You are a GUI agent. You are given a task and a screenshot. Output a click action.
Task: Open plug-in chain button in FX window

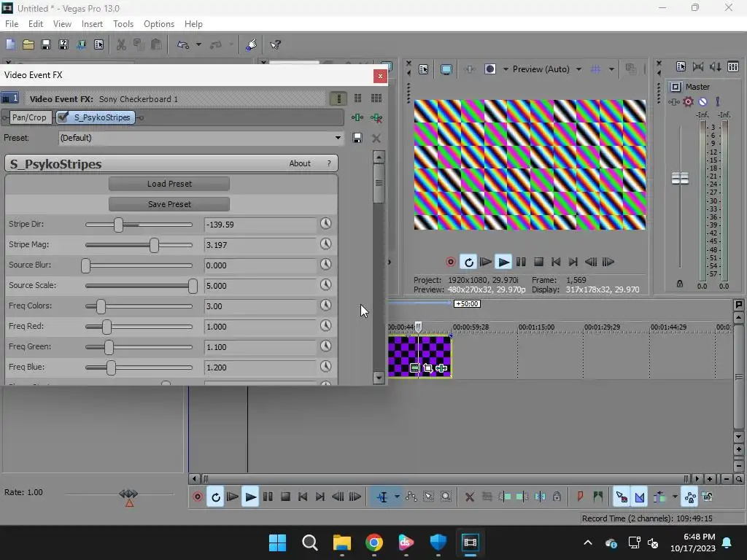(x=357, y=117)
